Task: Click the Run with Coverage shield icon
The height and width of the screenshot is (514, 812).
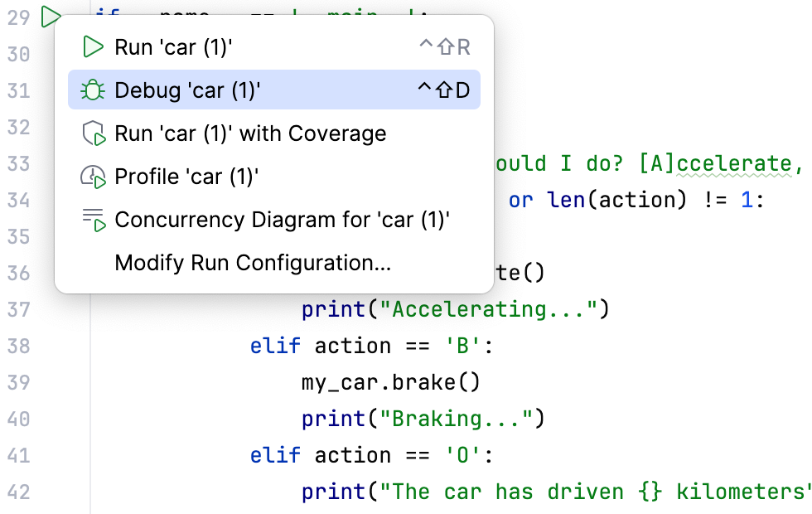Action: pos(93,133)
